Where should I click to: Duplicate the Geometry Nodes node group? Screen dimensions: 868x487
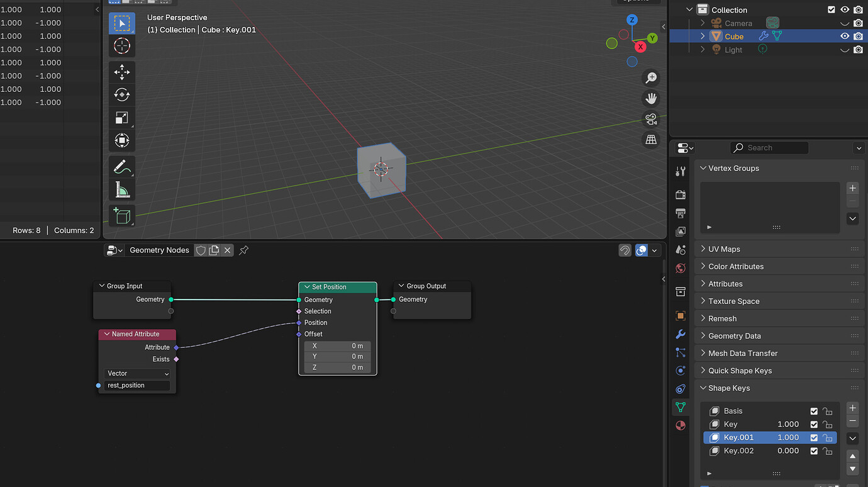coord(214,250)
